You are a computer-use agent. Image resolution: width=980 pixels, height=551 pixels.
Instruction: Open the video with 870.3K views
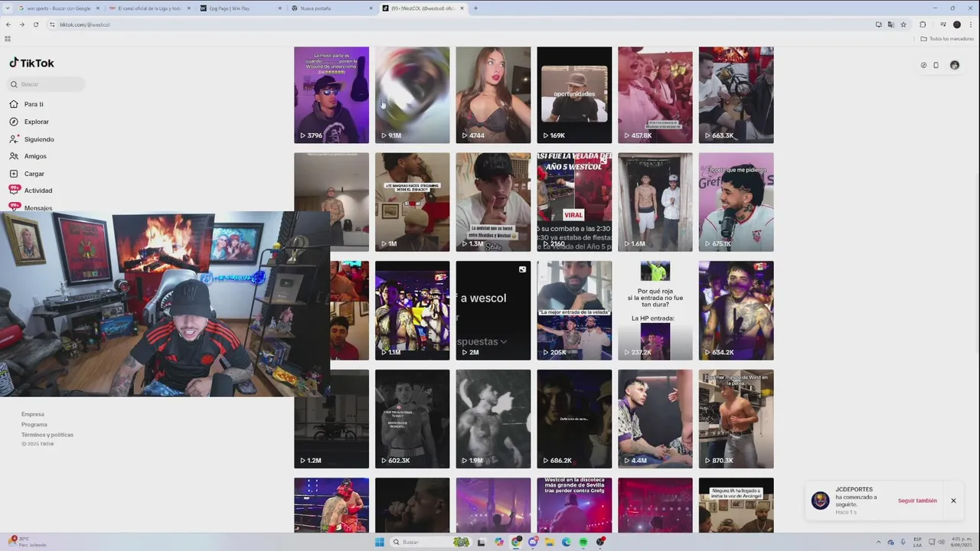tap(736, 419)
